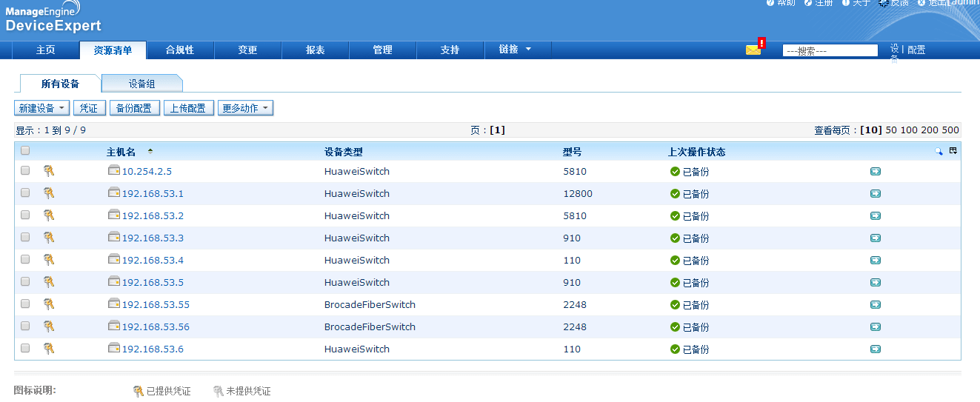Click action arrow icon for 192.168.53.6 row
Screen dimensions: 980x402
coord(875,349)
